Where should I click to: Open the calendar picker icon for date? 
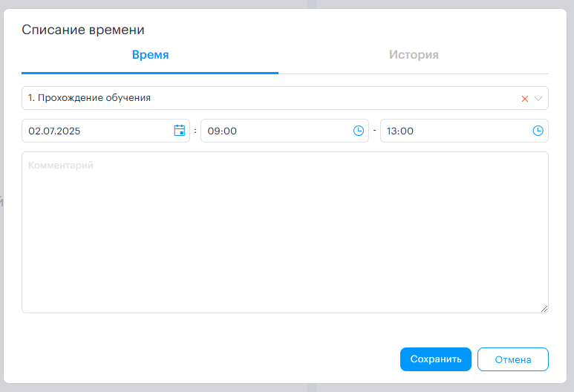tap(180, 131)
